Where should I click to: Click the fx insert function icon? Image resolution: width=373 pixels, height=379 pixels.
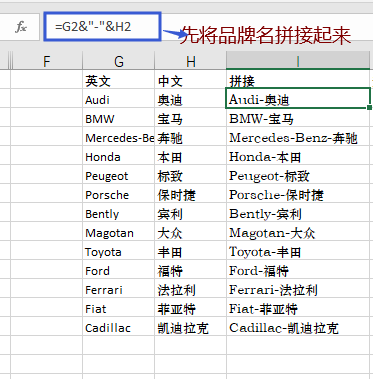click(x=21, y=27)
